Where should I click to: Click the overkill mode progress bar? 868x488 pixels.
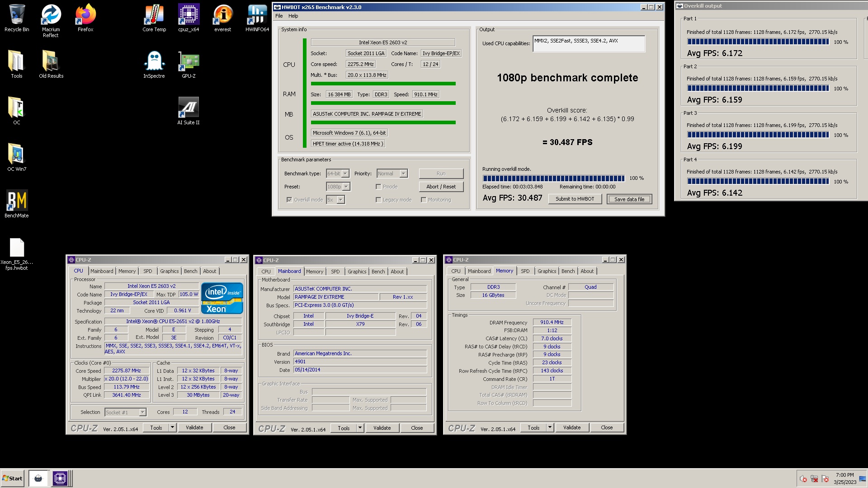tap(554, 178)
